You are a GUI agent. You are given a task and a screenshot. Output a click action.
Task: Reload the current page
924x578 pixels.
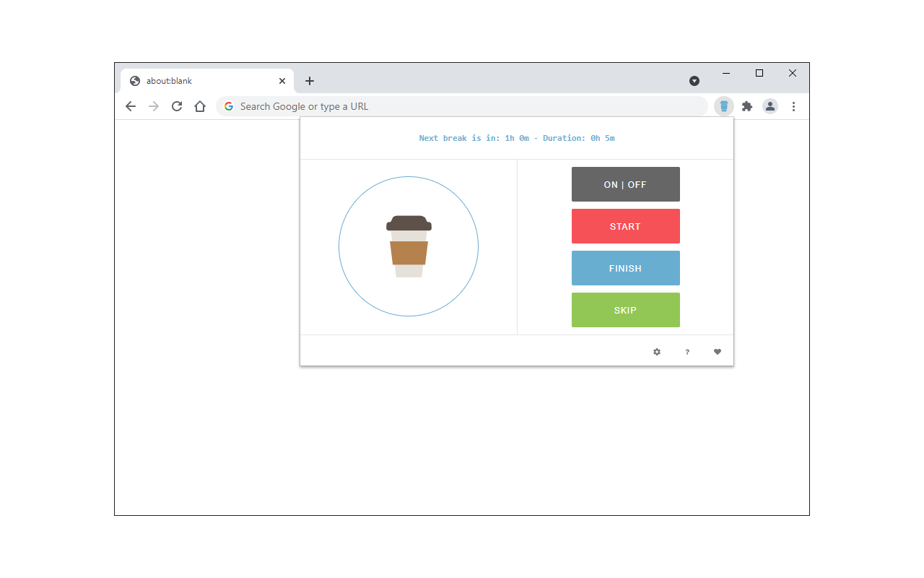click(177, 106)
